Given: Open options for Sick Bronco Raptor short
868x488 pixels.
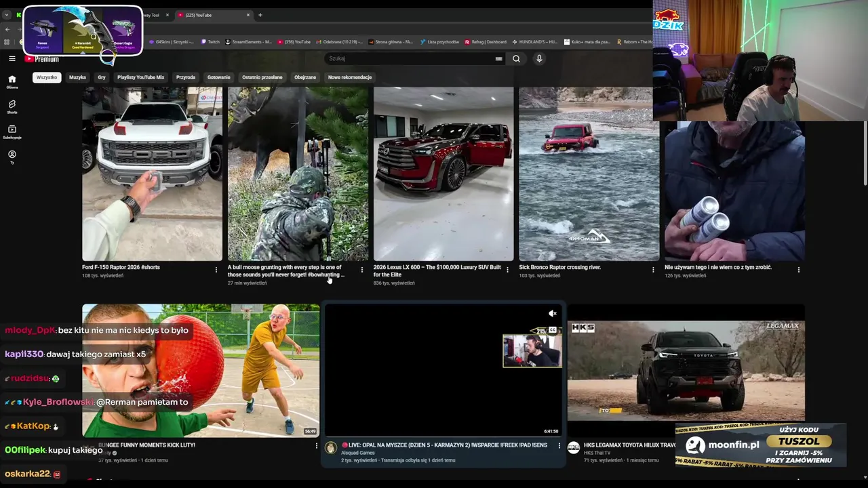Looking at the screenshot, I should tap(653, 270).
